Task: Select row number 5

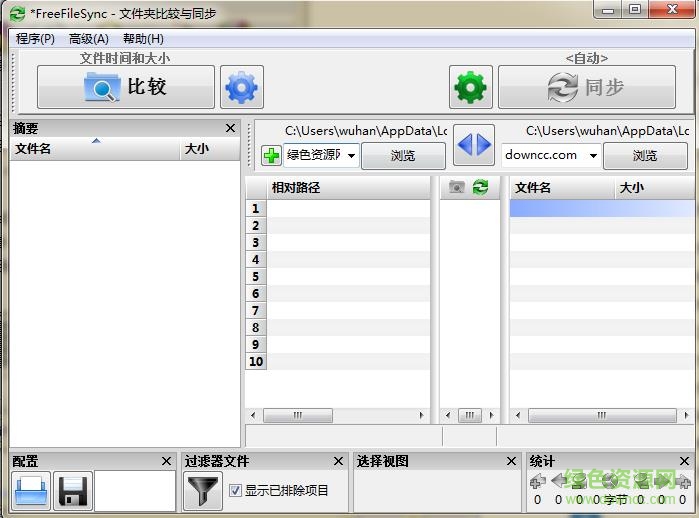Action: click(255, 277)
